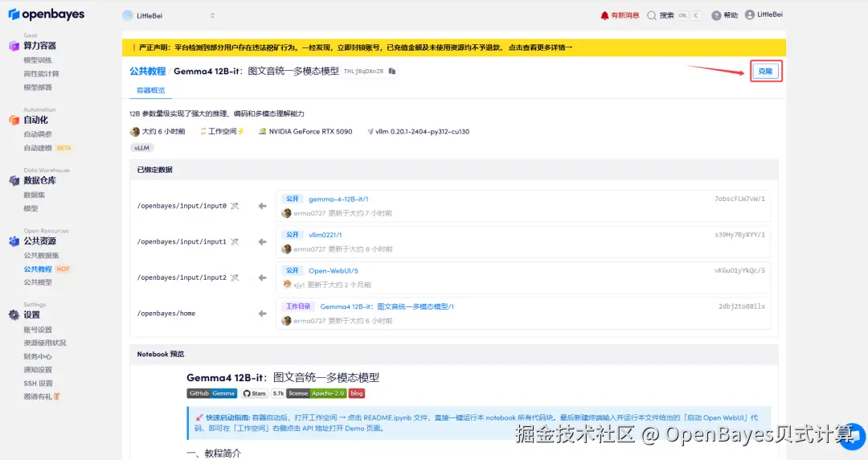Click the vKGu01yYkQc/5 ID text

[x=739, y=271]
